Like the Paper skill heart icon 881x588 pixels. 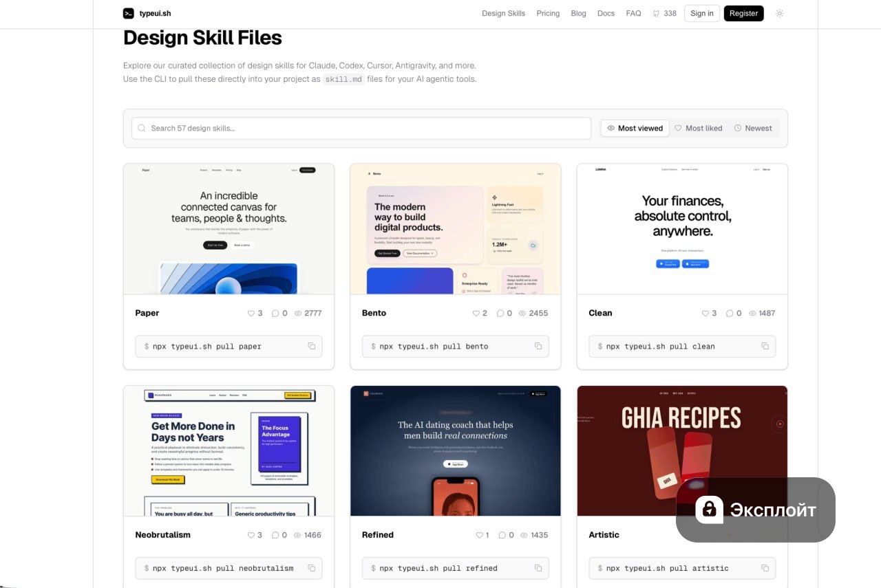[251, 314]
